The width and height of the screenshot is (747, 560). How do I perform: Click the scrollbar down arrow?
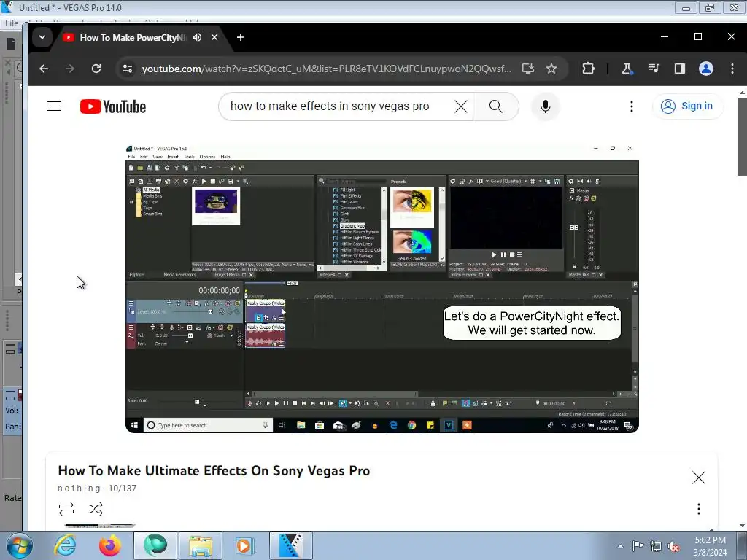(742, 526)
